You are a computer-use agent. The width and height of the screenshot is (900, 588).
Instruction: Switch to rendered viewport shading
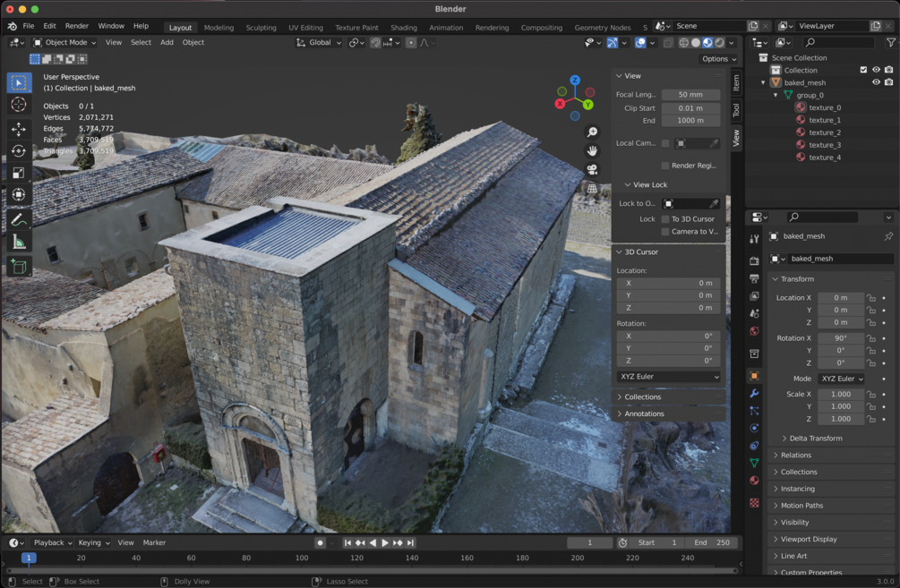(x=719, y=43)
